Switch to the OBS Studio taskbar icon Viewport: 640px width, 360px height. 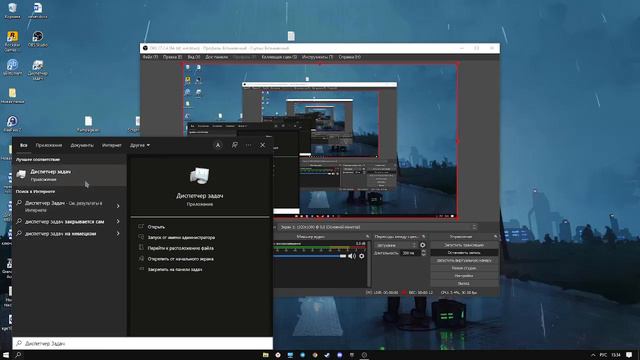[x=364, y=355]
